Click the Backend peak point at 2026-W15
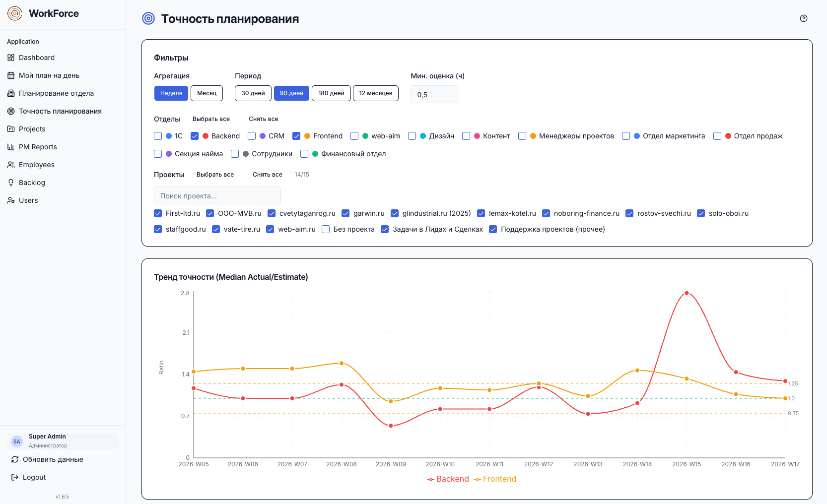827x504 pixels. point(687,293)
